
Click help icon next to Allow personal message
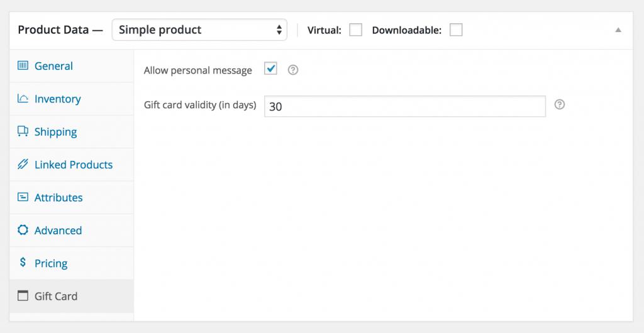292,70
